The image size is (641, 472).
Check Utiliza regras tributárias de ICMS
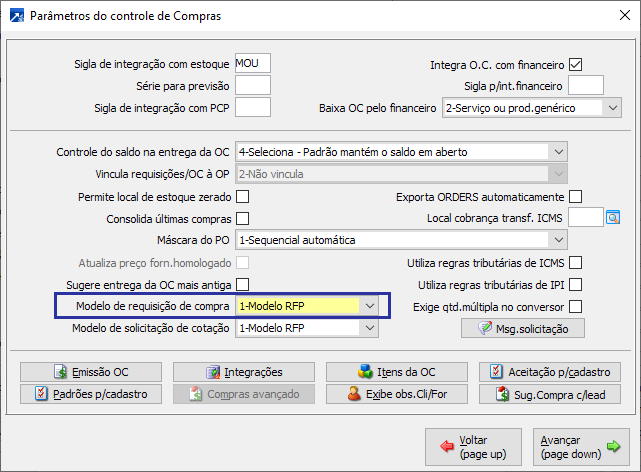(576, 263)
